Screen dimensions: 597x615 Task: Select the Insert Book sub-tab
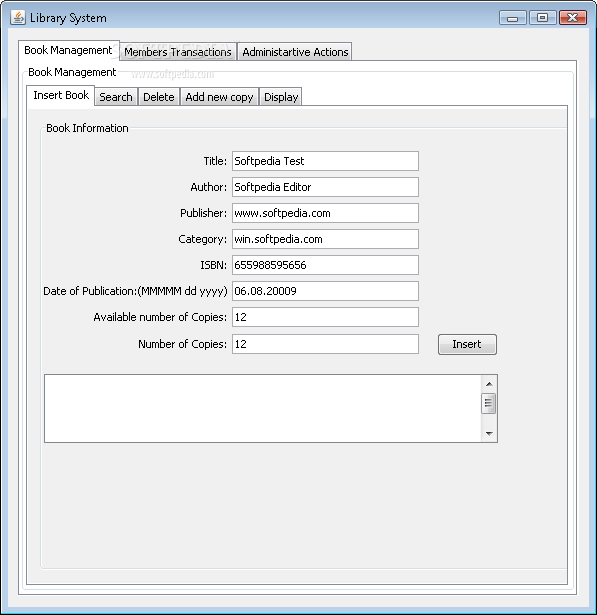61,95
